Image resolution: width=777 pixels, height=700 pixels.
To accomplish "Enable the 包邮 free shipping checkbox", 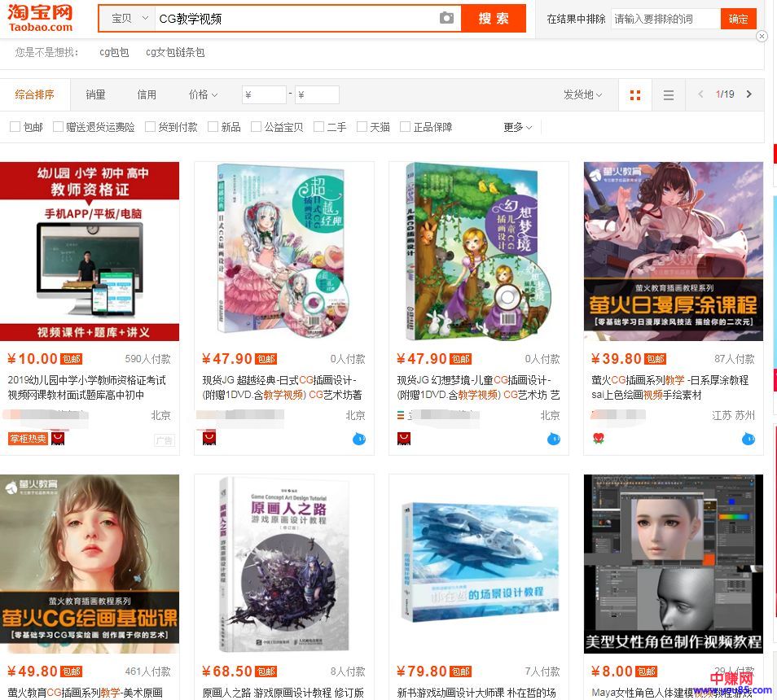I will (15, 127).
